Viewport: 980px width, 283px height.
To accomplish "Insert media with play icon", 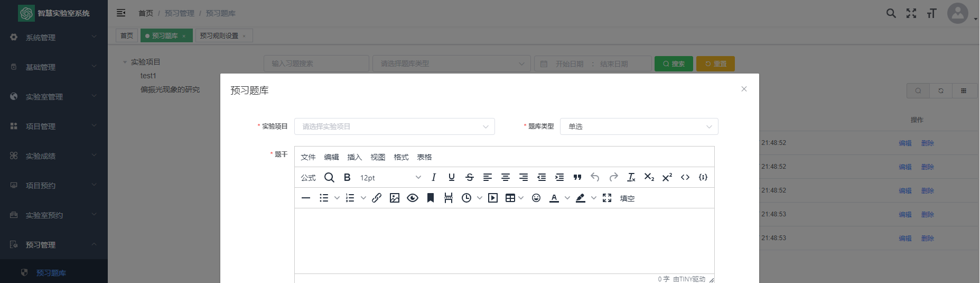I will [493, 198].
